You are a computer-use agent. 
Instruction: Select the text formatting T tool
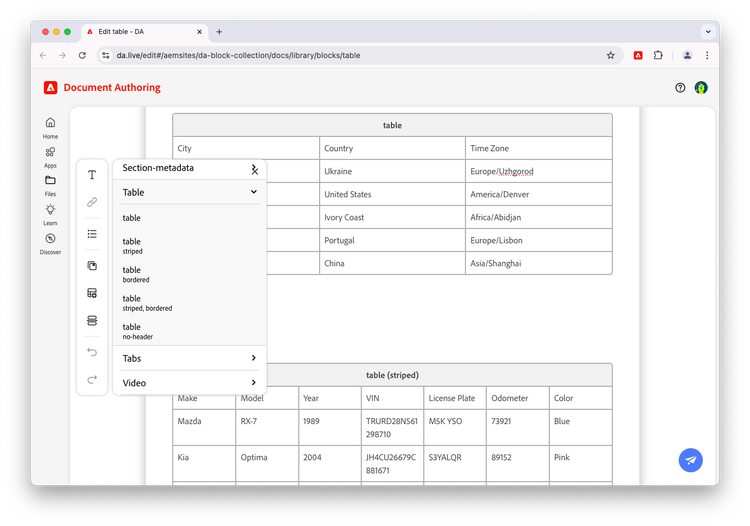coord(92,175)
